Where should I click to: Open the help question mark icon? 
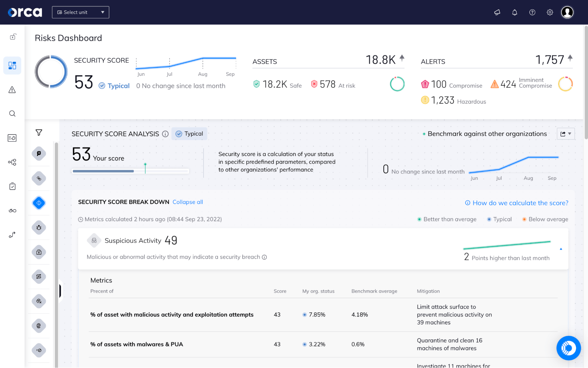(x=532, y=12)
